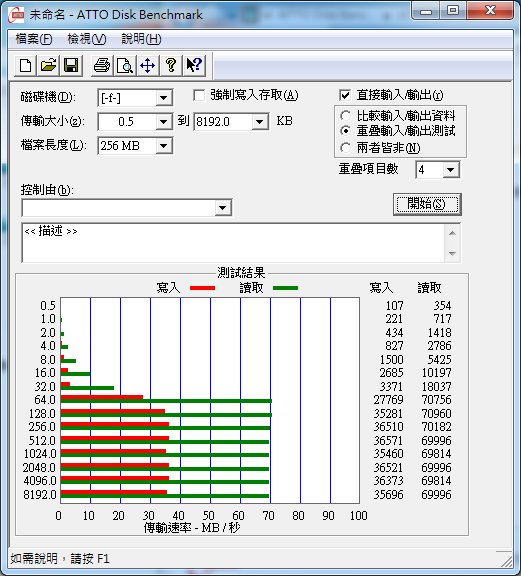521x576 pixels.
Task: Click the read value 354 in first row
Action: click(x=442, y=306)
